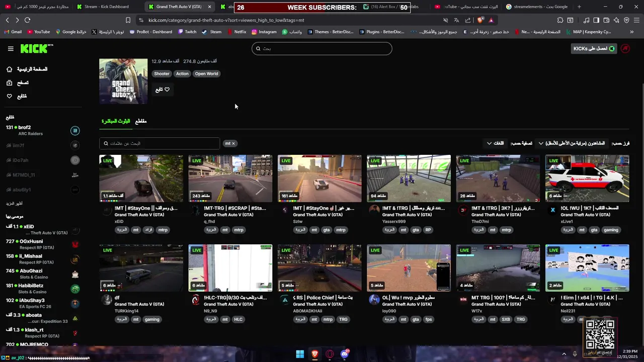Click the HLC tag under N9_N9
Screen dimensions: 644x362
click(238, 319)
